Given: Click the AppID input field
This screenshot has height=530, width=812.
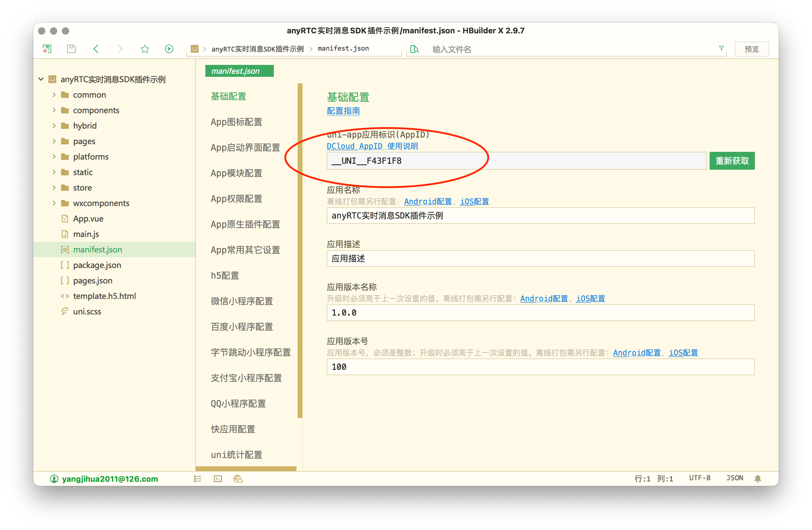Looking at the screenshot, I should pyautogui.click(x=516, y=161).
